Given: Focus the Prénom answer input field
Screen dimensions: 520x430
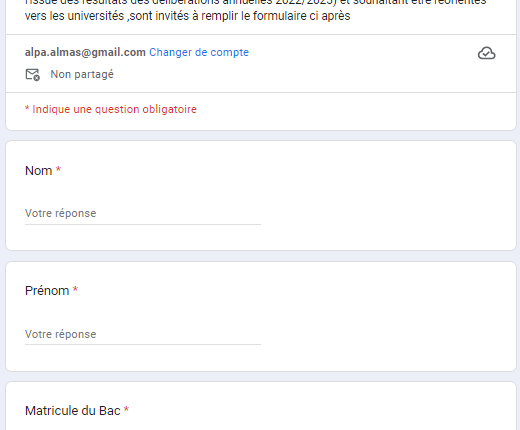Looking at the screenshot, I should pos(143,334).
